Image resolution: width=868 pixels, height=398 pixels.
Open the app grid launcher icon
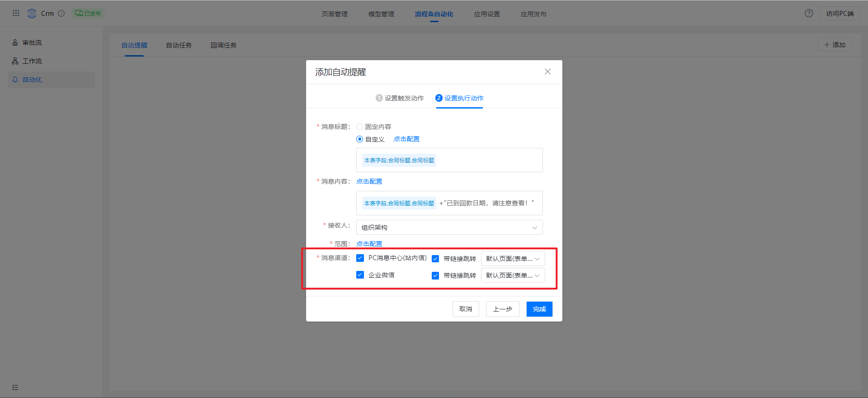pyautogui.click(x=16, y=13)
